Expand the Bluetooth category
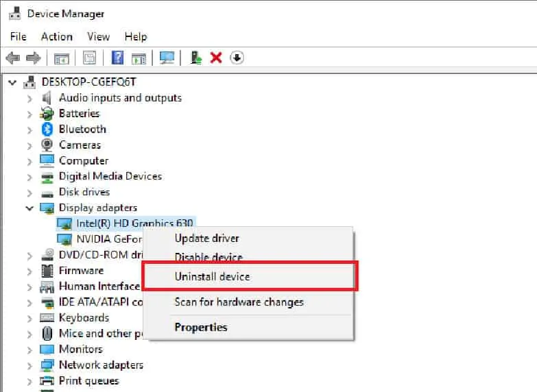The width and height of the screenshot is (537, 392). tap(29, 130)
